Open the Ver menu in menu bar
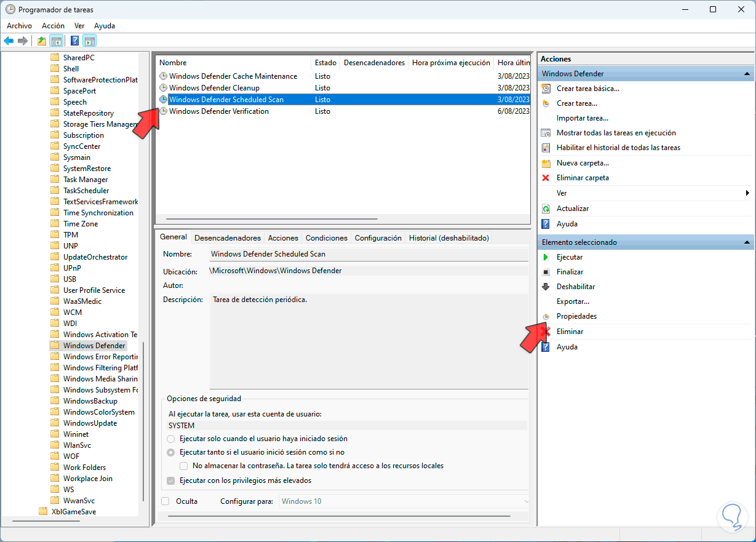Viewport: 756px width, 542px height. click(79, 26)
